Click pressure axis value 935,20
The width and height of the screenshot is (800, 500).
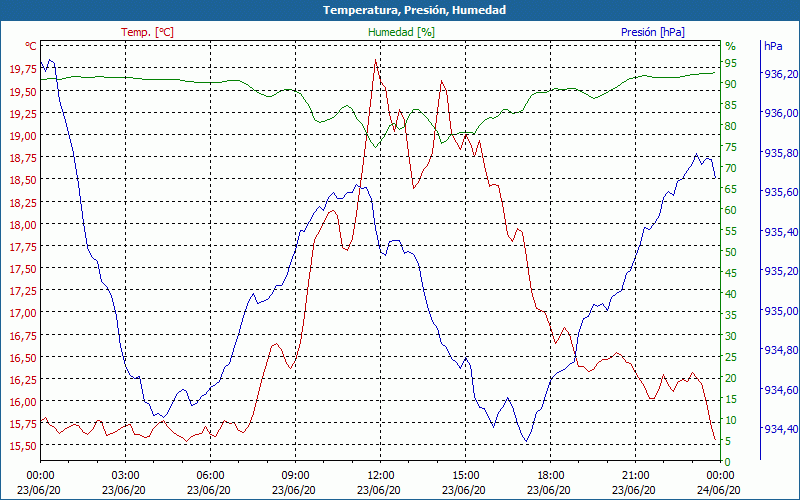click(781, 271)
